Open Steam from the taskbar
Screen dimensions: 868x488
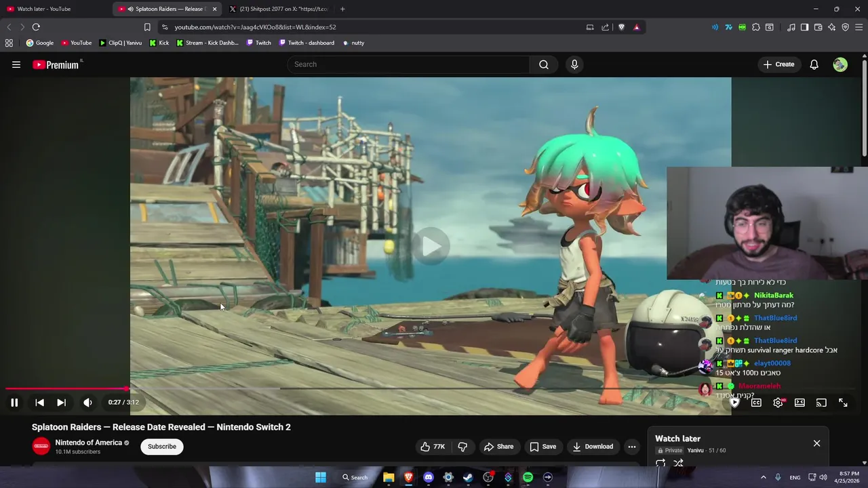[468, 477]
